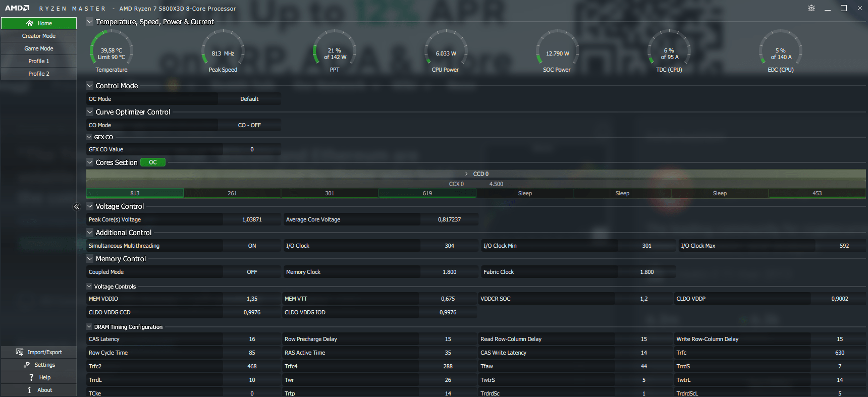Click the bug report icon in title bar
This screenshot has height=397, width=868.
click(811, 8)
